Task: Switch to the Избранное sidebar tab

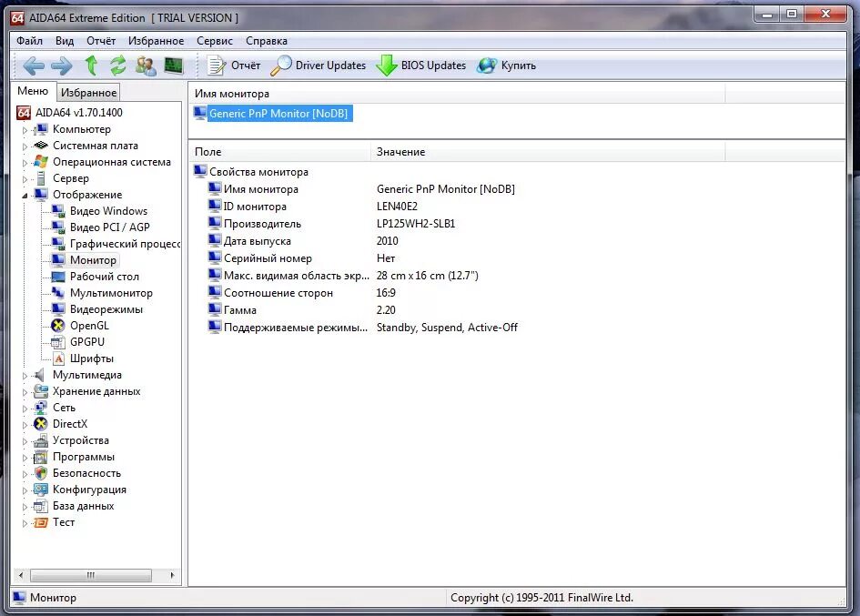Action: pos(89,93)
